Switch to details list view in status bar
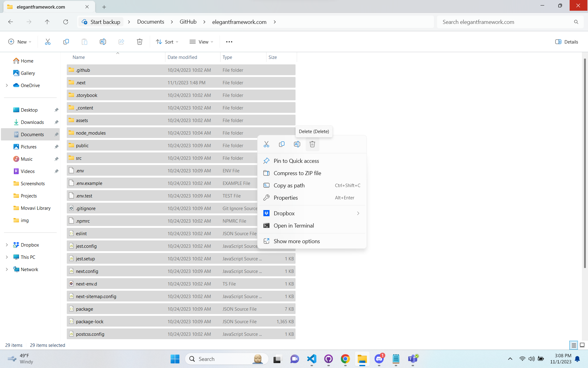Viewport: 588px width, 368px height. tap(574, 345)
